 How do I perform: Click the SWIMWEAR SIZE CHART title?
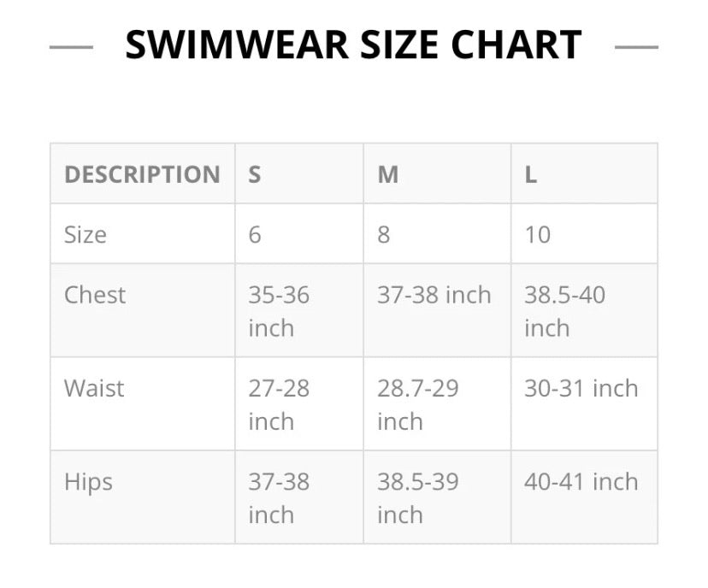pyautogui.click(x=353, y=45)
